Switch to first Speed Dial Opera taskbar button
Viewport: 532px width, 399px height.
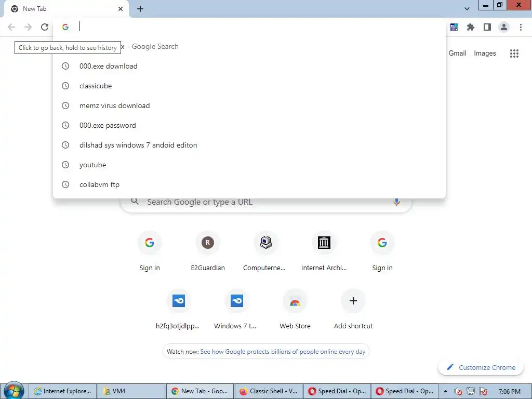pos(337,391)
